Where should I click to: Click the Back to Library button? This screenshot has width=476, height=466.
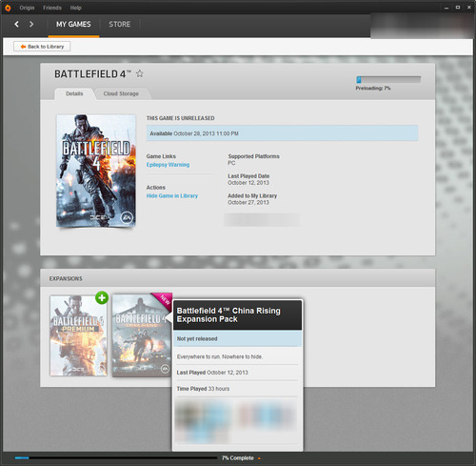click(42, 47)
